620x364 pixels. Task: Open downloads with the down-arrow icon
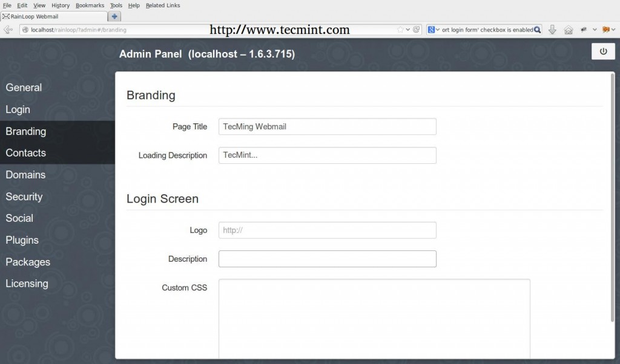point(552,28)
